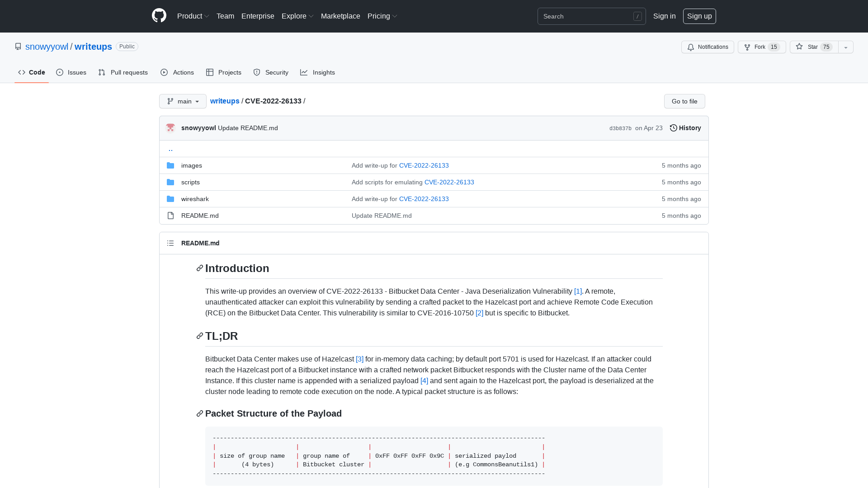Screen dimensions: 868x488
Task: Click the Sign in link
Action: 665,16
